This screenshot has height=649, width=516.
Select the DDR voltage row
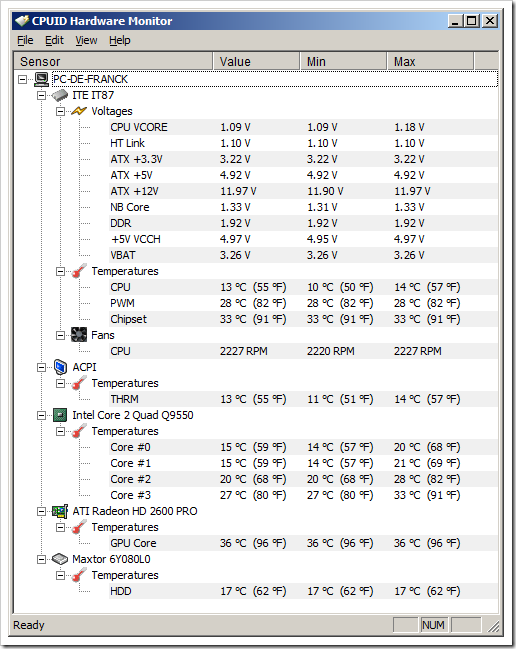pos(303,223)
